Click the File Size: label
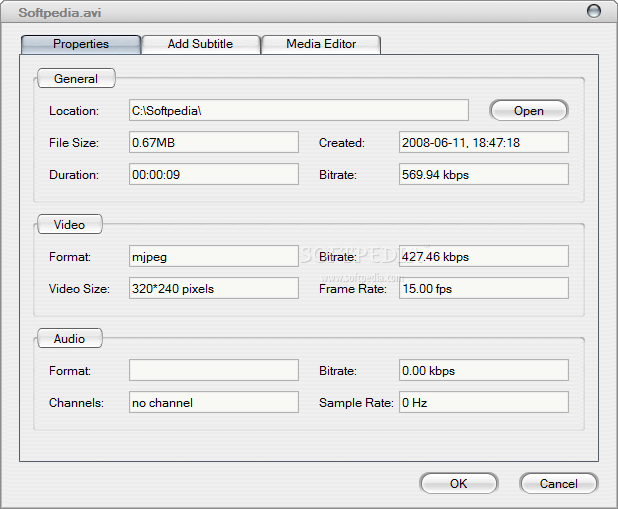 point(74,143)
